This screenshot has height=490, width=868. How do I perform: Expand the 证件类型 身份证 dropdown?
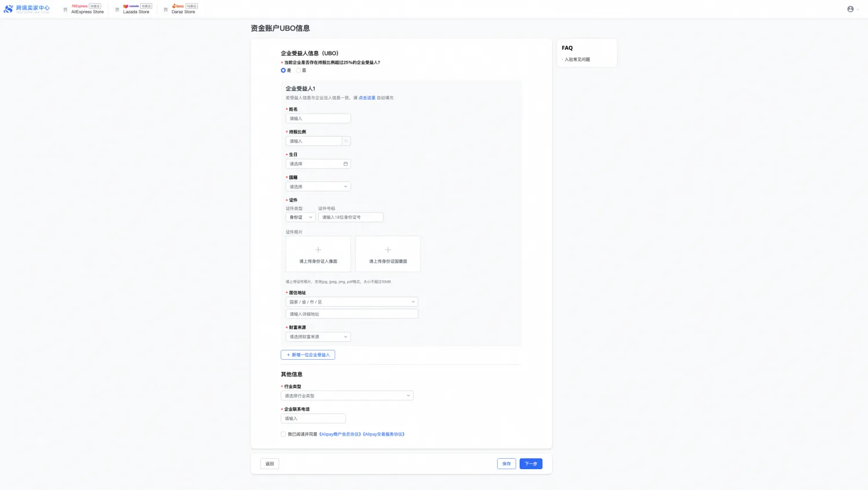click(300, 217)
